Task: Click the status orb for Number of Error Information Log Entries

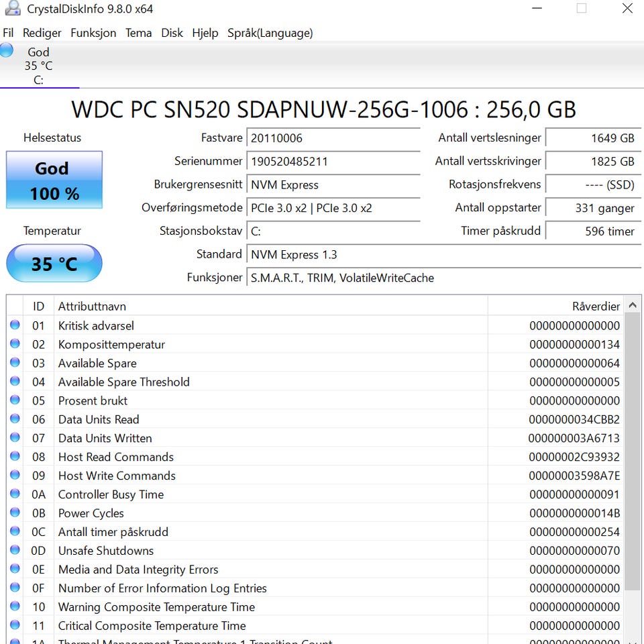Action: [15, 588]
